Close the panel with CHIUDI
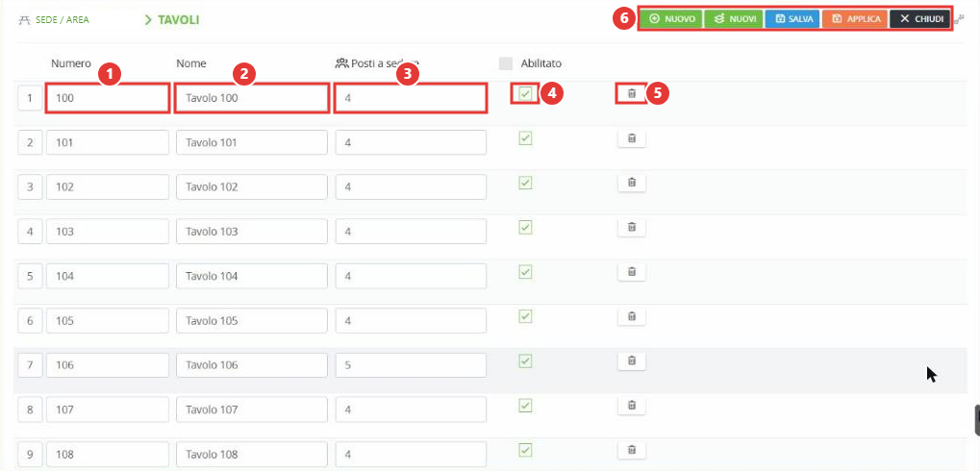This screenshot has width=980, height=471. [919, 19]
